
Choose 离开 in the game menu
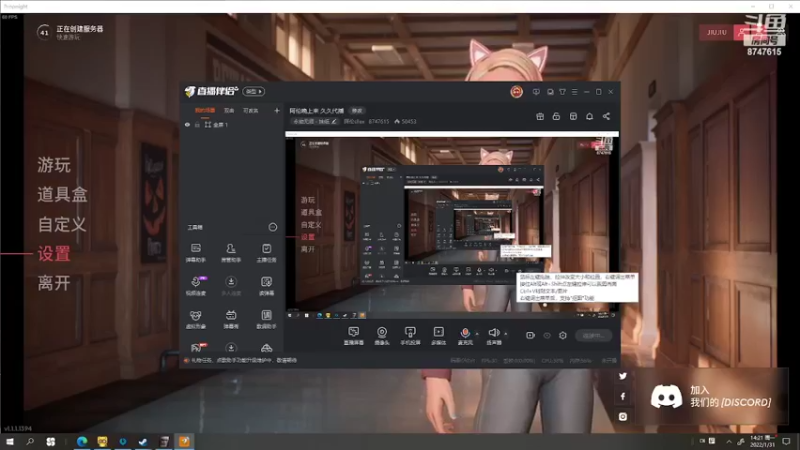54,283
